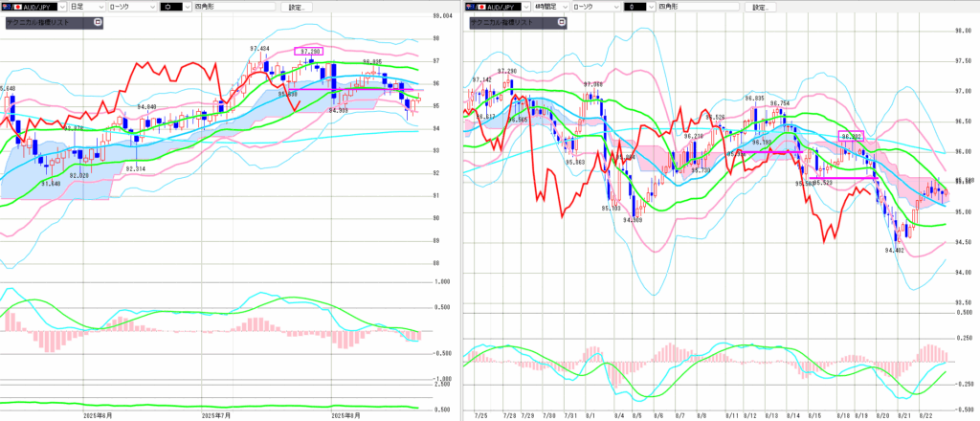Screen dimensions: 980x421
Task: Select boxed 97.290 label on daily chart
Action: [309, 52]
